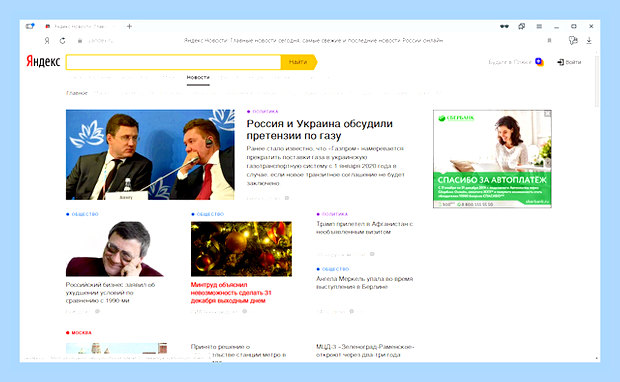This screenshot has height=382, width=620.
Task: Click comments icon under Ангела Меркель article
Action: click(x=351, y=311)
